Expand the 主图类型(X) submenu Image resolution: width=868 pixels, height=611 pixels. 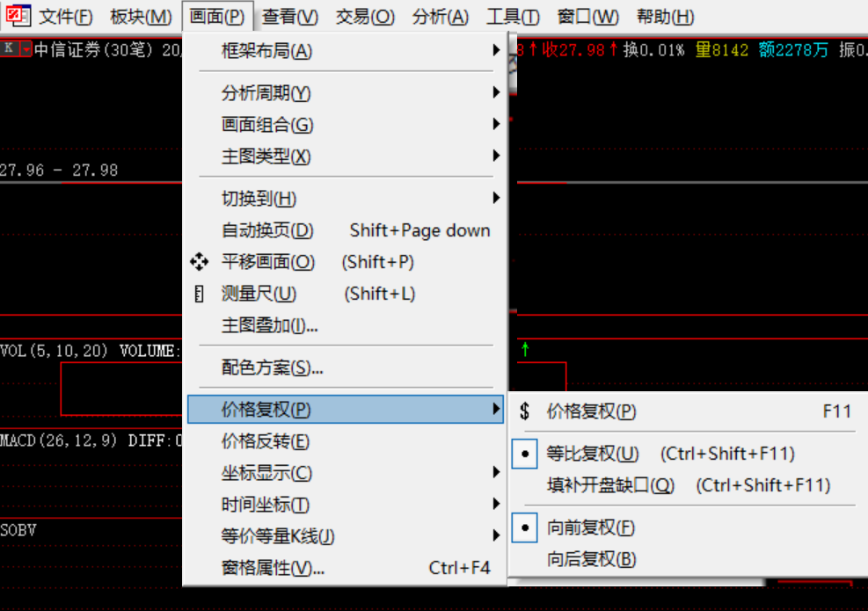coord(346,156)
